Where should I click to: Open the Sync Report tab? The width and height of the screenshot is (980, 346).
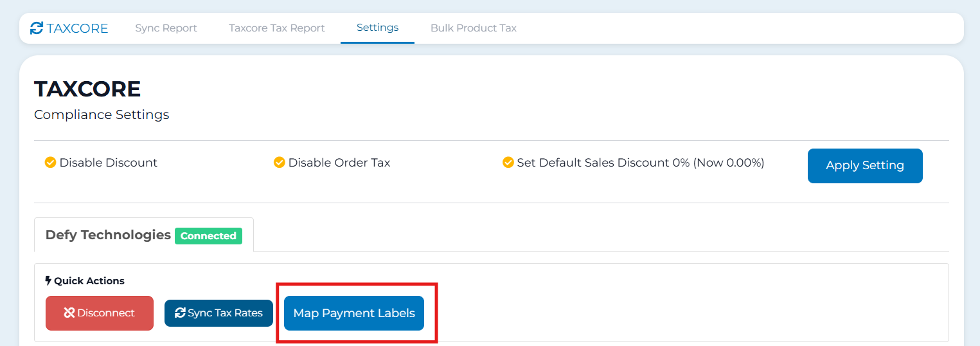click(x=166, y=28)
